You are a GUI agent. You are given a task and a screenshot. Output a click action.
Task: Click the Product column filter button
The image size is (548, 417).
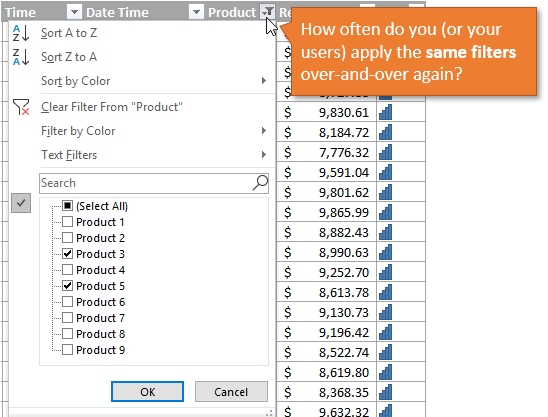click(x=268, y=13)
